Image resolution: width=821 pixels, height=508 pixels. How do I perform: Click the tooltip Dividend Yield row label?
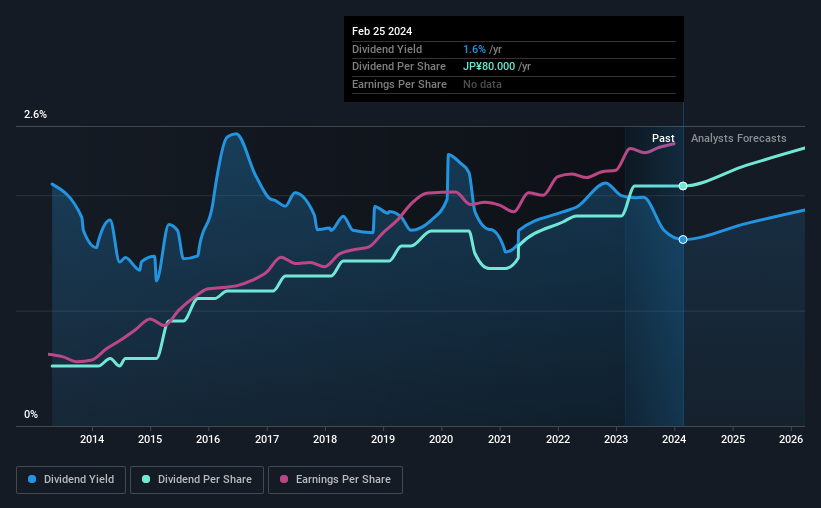387,49
